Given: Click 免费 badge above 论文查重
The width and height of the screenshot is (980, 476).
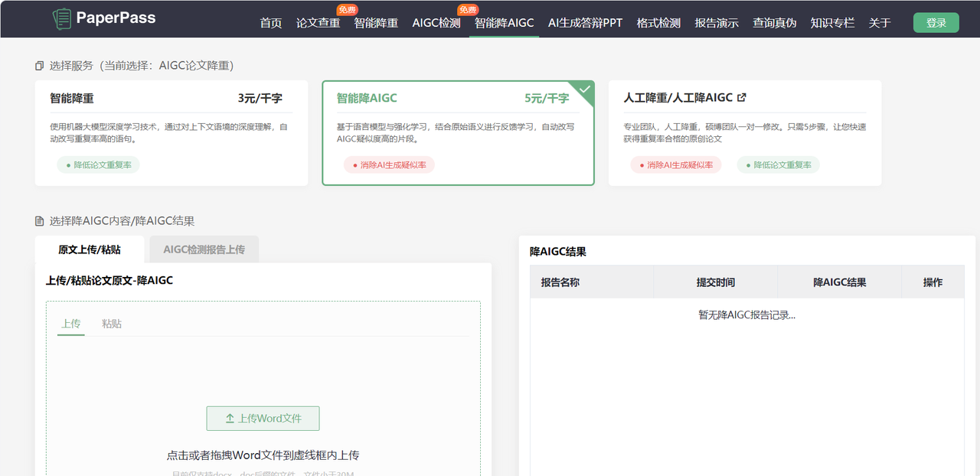Looking at the screenshot, I should click(347, 10).
